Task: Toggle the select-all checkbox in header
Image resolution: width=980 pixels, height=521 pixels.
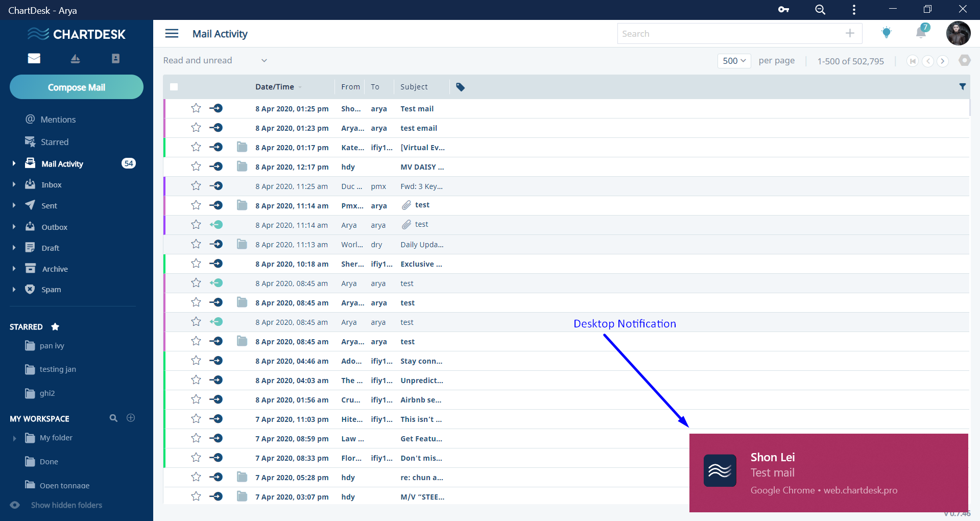Action: click(174, 87)
